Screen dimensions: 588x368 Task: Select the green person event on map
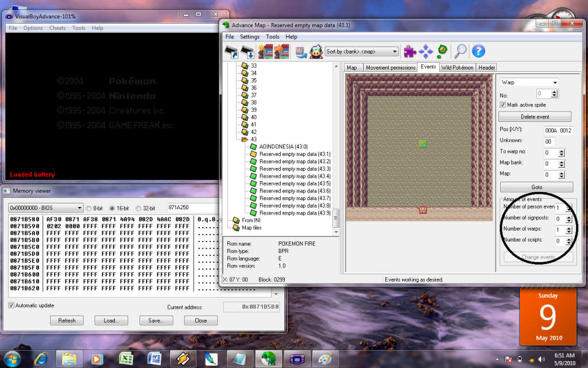[423, 143]
